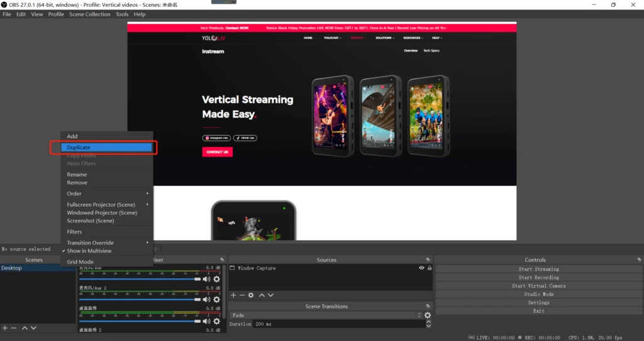
Task: Move the scene up in the Scenes panel
Action: (25, 328)
